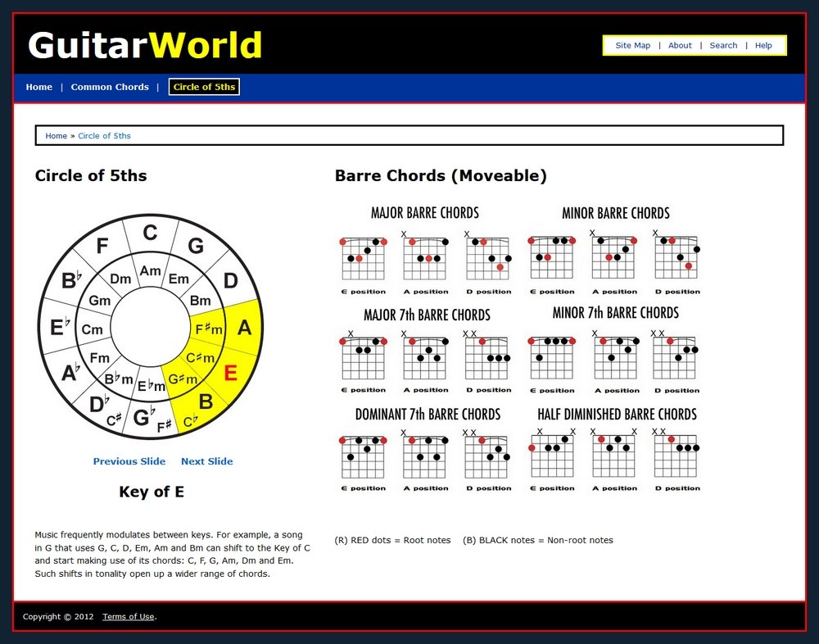Click the Major barre A position chord diagram

(426, 263)
